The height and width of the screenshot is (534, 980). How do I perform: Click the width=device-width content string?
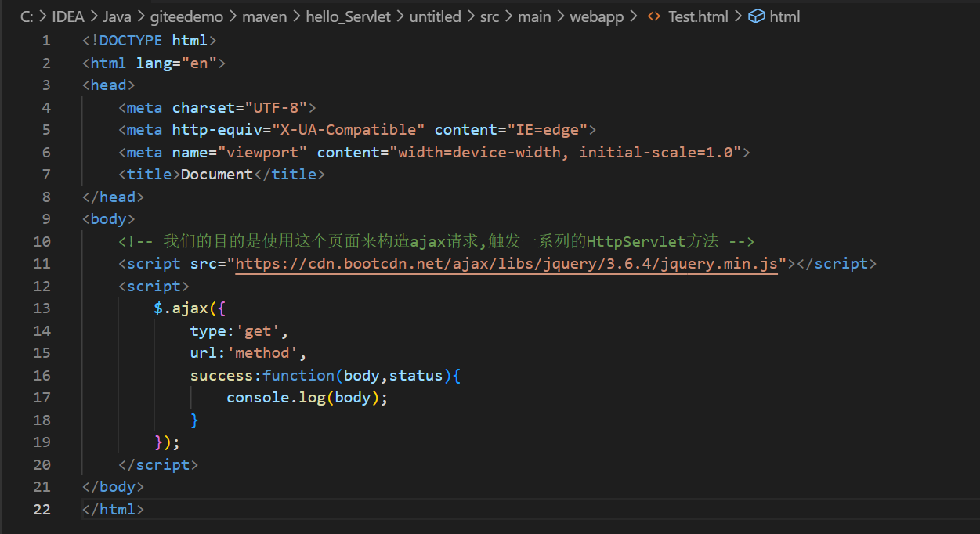click(566, 152)
